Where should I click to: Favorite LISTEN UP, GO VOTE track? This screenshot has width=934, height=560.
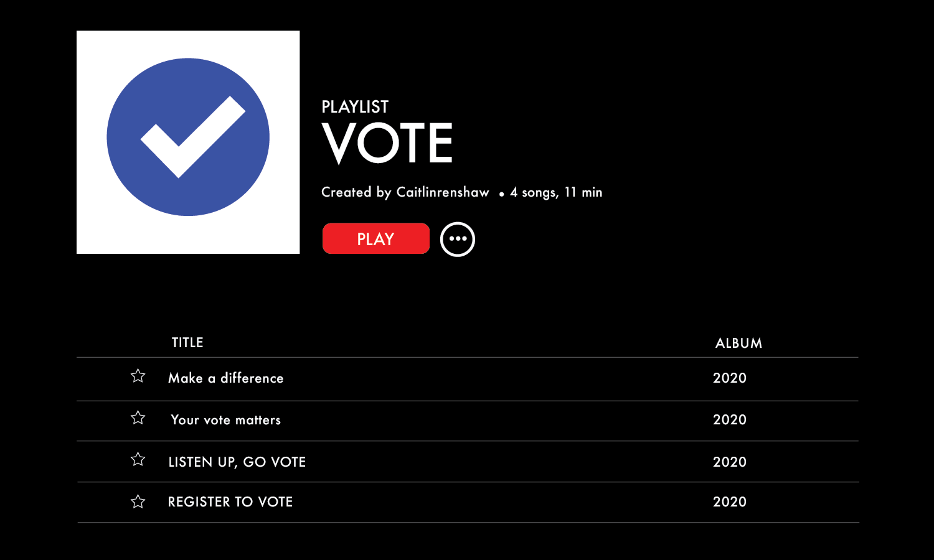coord(138,459)
